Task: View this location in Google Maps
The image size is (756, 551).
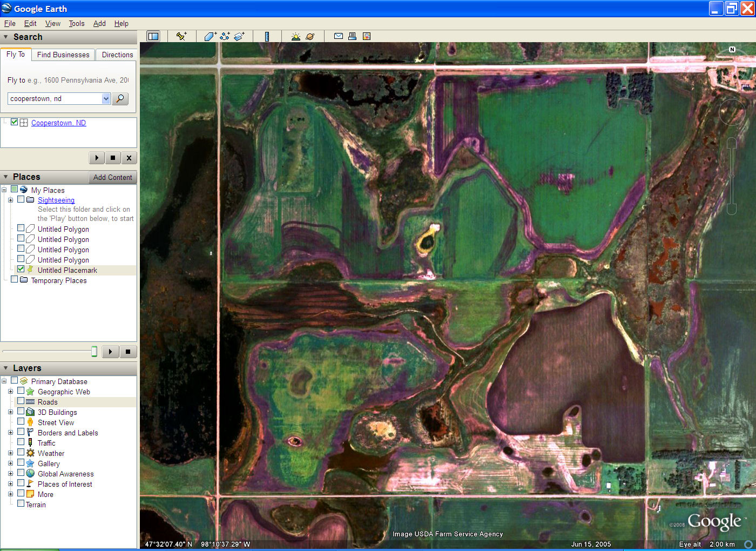Action: tap(367, 36)
